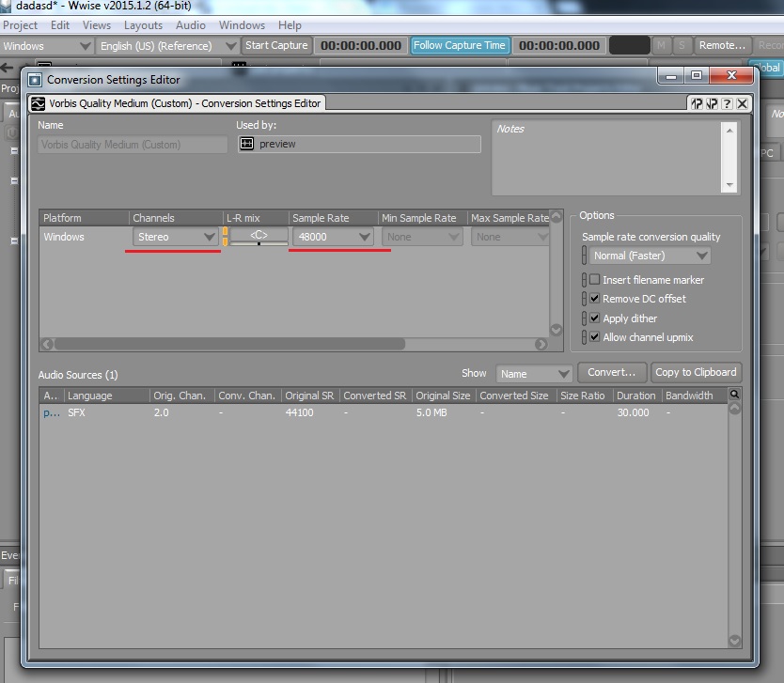784x683 pixels.
Task: Click Copy to Clipboard button
Action: (x=696, y=372)
